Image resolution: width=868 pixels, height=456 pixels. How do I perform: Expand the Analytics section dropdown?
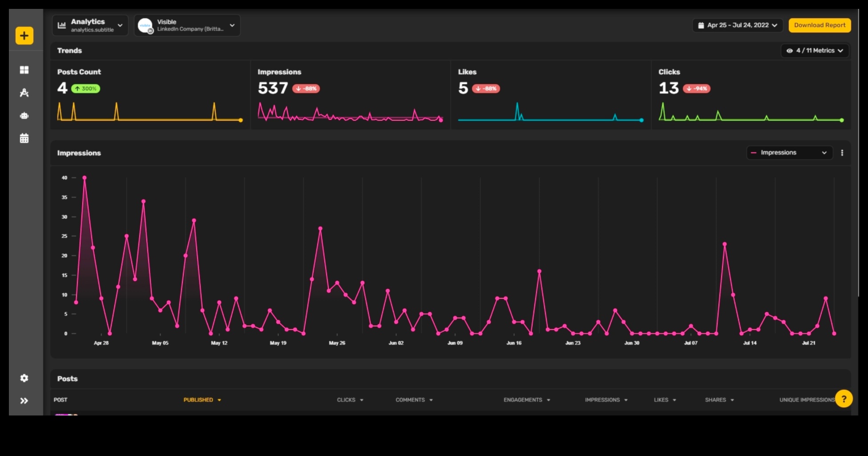90,25
